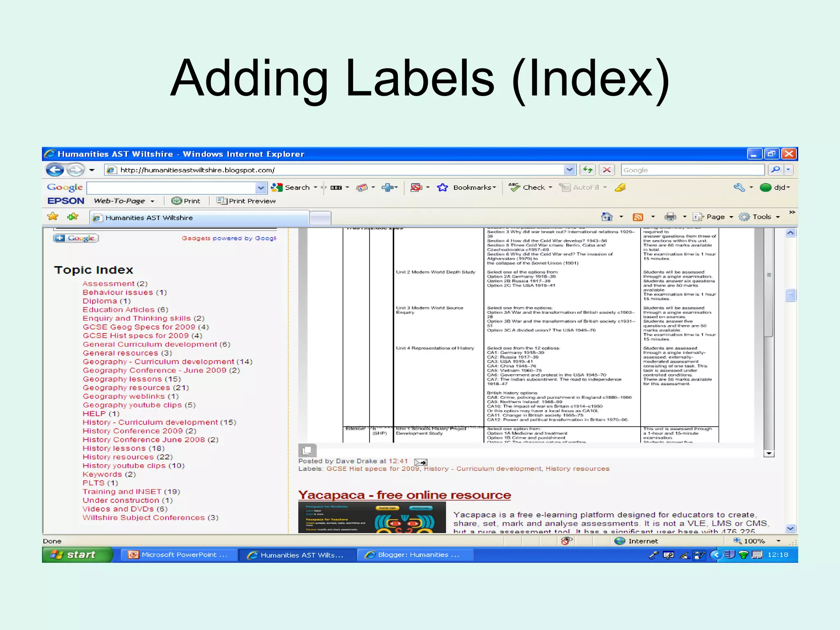Click the GCSE Hist specs for 2009 post label
Image resolution: width=840 pixels, height=630 pixels.
[x=373, y=469]
